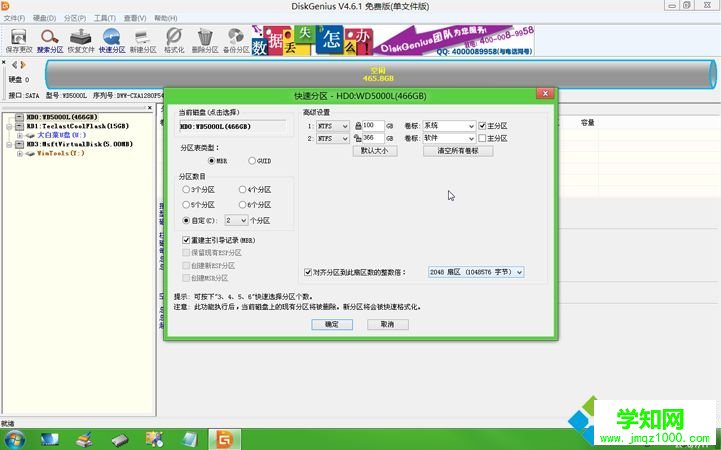The width and height of the screenshot is (721, 450).
Task: Click the 默认大小 default size button
Action: (x=375, y=151)
